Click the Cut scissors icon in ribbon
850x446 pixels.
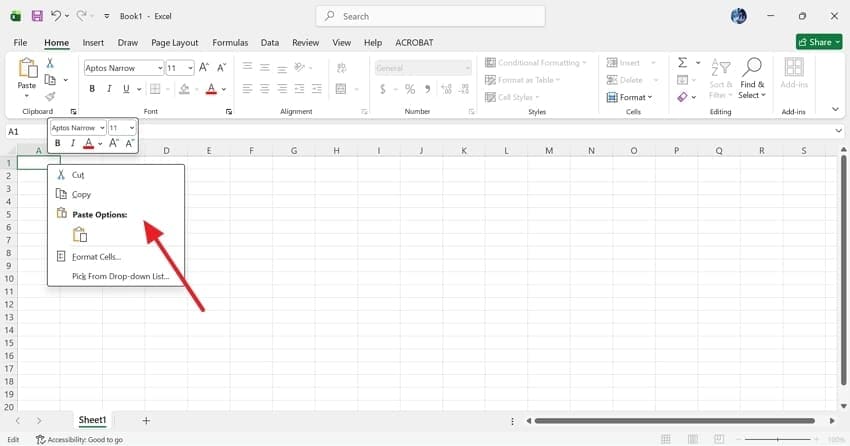[50, 63]
